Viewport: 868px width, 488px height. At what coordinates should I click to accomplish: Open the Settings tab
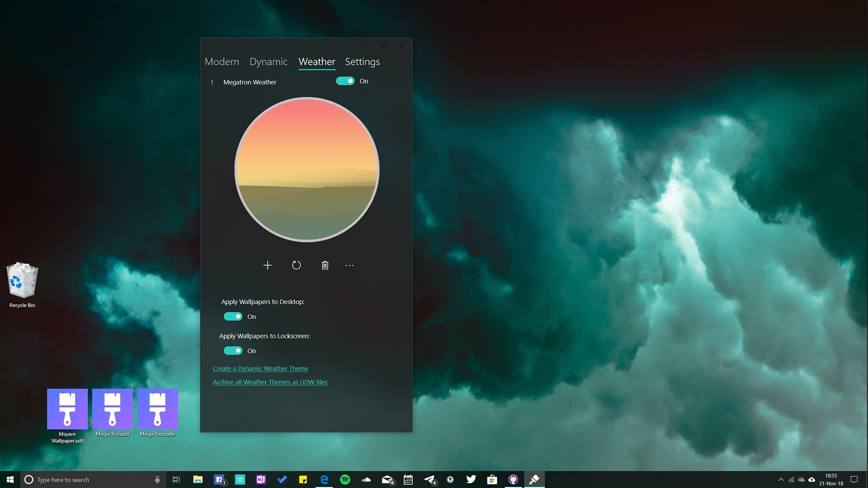(362, 62)
